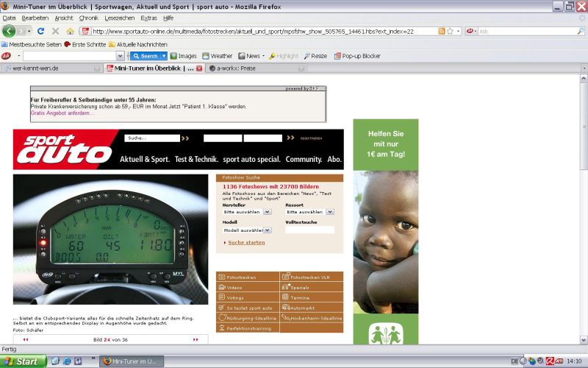Image resolution: width=588 pixels, height=368 pixels.
Task: Open the Windows Start menu
Action: (x=22, y=361)
